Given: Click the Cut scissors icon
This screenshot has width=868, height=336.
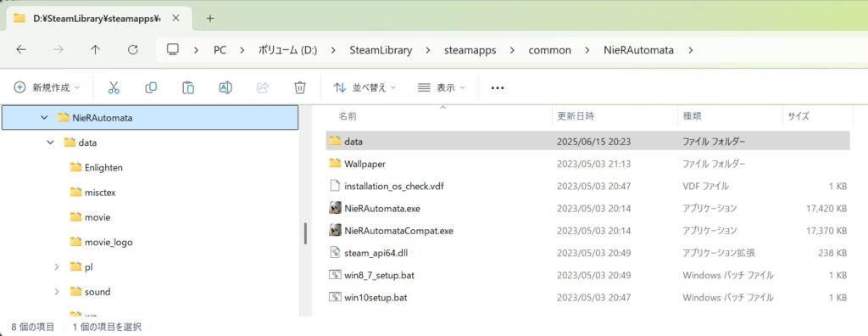Looking at the screenshot, I should pyautogui.click(x=114, y=87).
